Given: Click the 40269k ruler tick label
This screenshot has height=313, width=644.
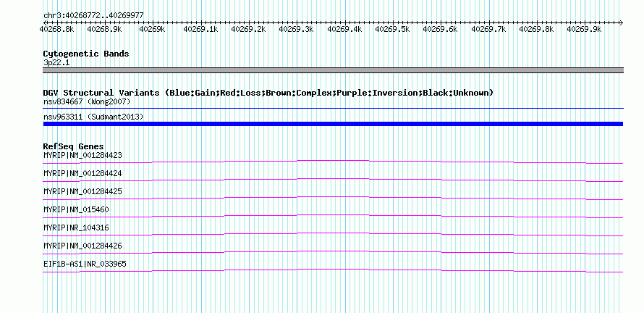Looking at the screenshot, I should [152, 29].
